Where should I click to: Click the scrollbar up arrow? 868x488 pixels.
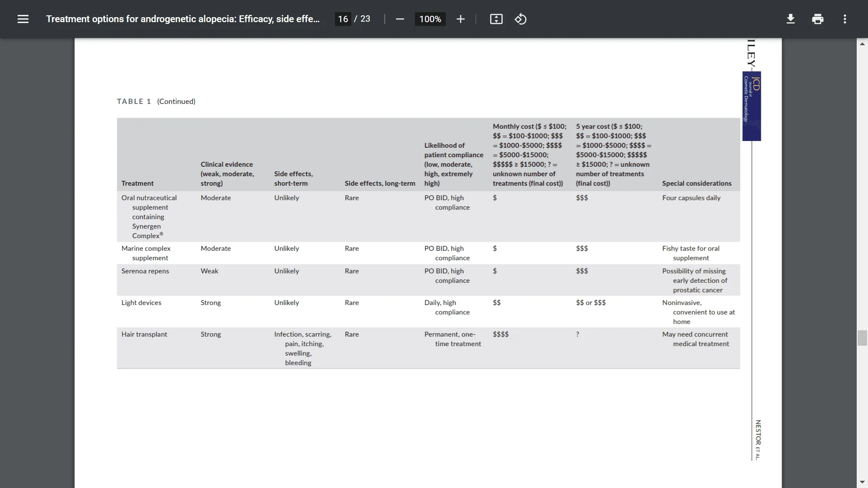(x=862, y=44)
